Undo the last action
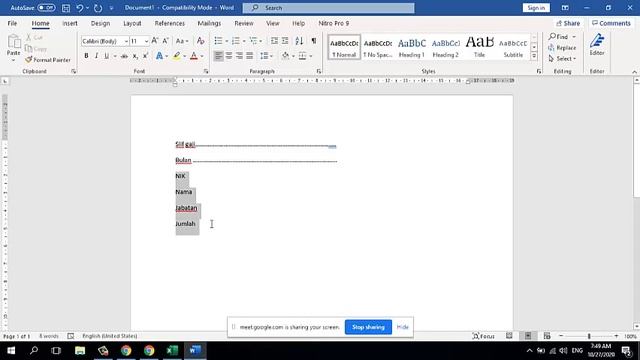 (x=80, y=8)
